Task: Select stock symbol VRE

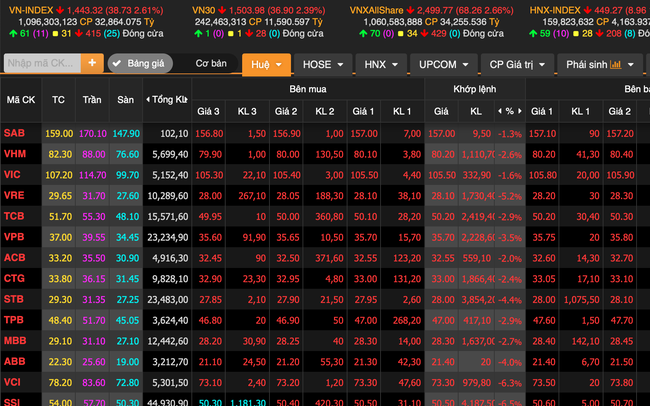Action: click(x=14, y=195)
